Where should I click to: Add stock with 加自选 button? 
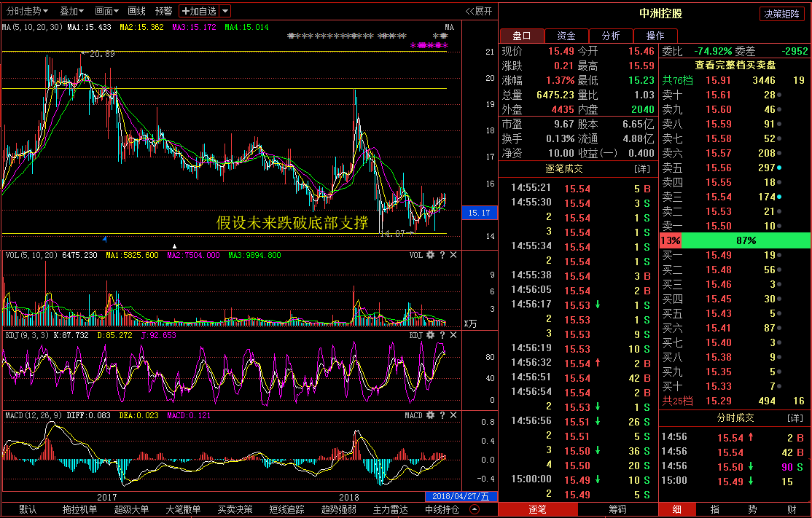pos(199,11)
